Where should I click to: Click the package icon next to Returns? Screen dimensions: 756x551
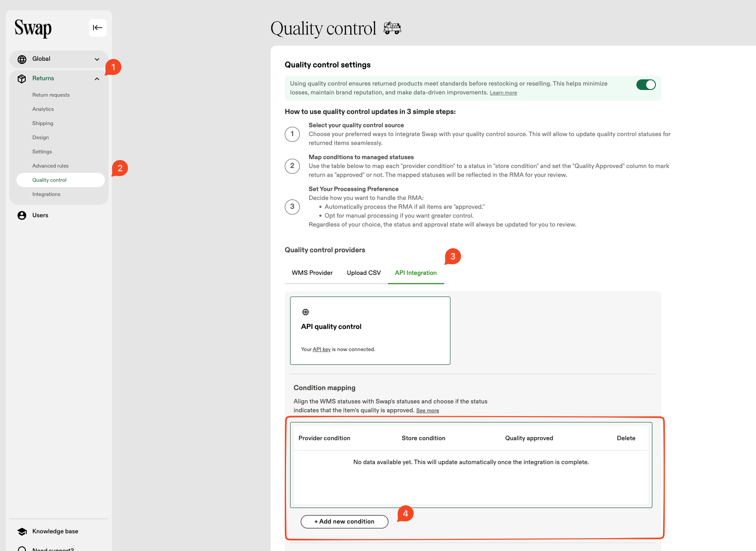(21, 78)
